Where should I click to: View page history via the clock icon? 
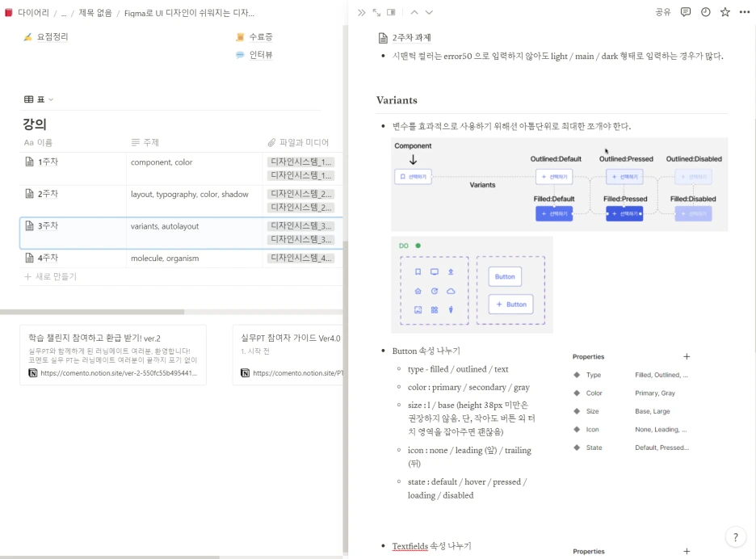click(705, 12)
